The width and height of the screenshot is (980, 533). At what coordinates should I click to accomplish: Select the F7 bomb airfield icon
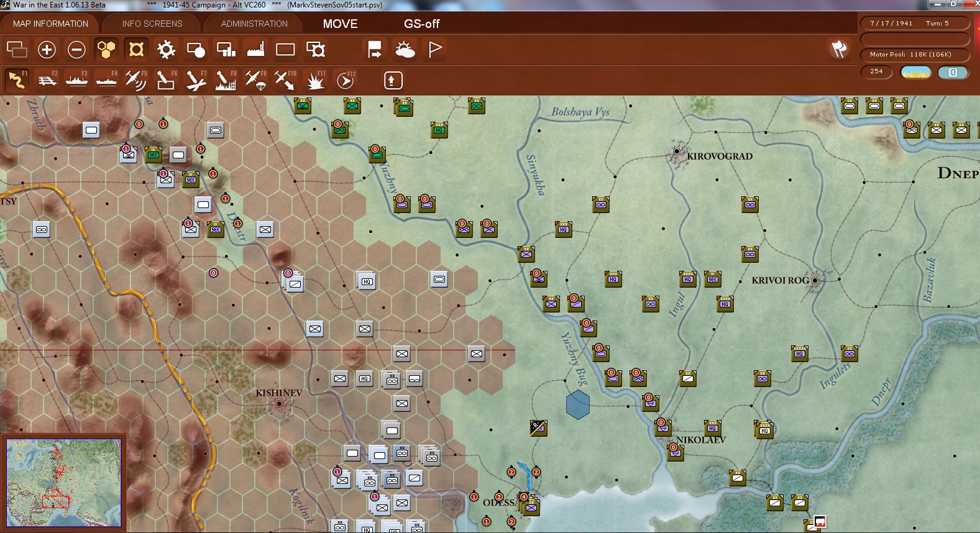(x=196, y=80)
